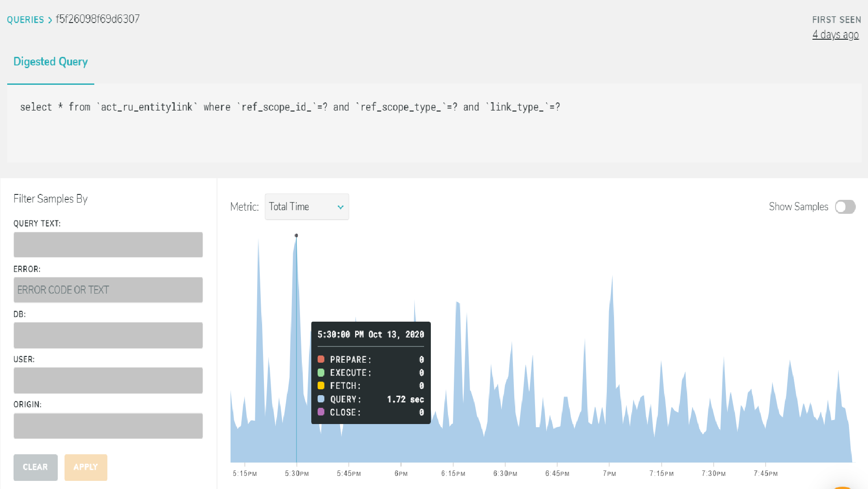Enable the Show Samples switch

[845, 207]
